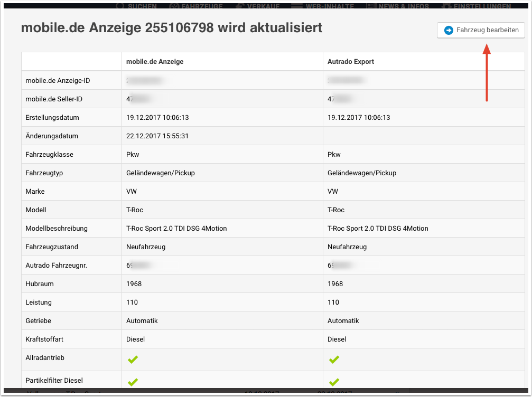Click the Fahrzeug bearbeiten button

481,30
